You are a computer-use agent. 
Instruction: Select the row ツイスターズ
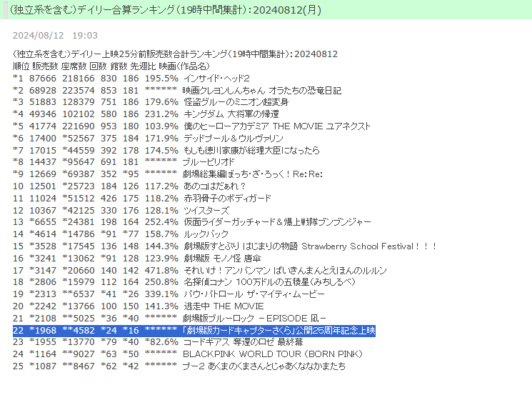pyautogui.click(x=121, y=211)
